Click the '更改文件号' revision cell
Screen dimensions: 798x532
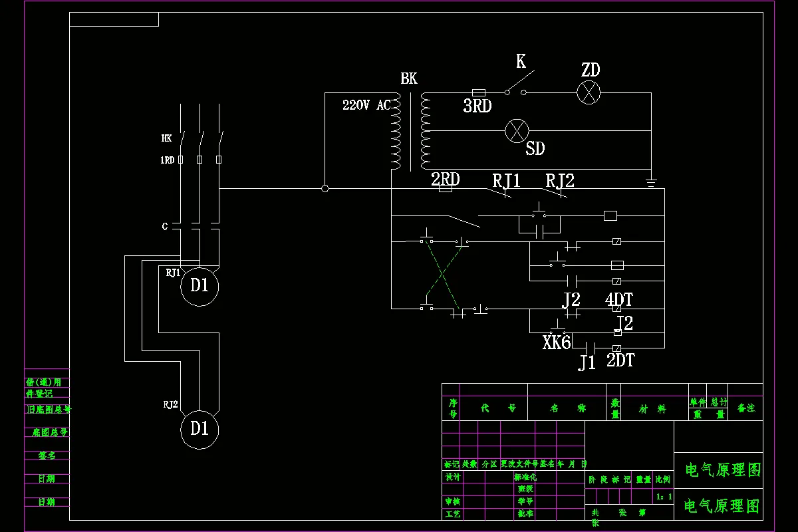click(x=519, y=464)
